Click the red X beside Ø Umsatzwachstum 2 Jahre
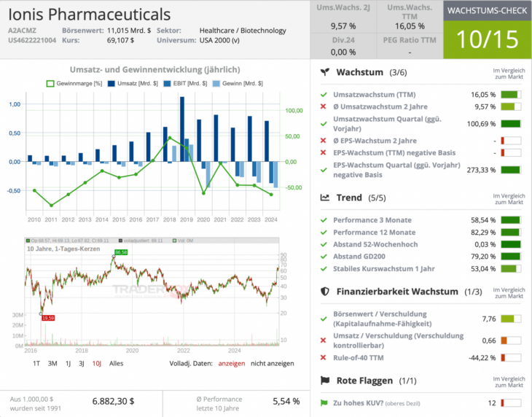Viewport: 532px width, 417px height. tap(324, 106)
